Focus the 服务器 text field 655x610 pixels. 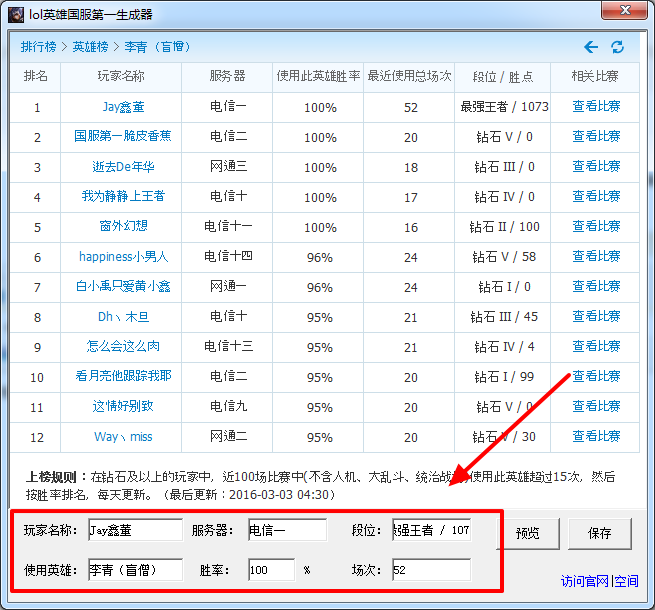(x=286, y=530)
